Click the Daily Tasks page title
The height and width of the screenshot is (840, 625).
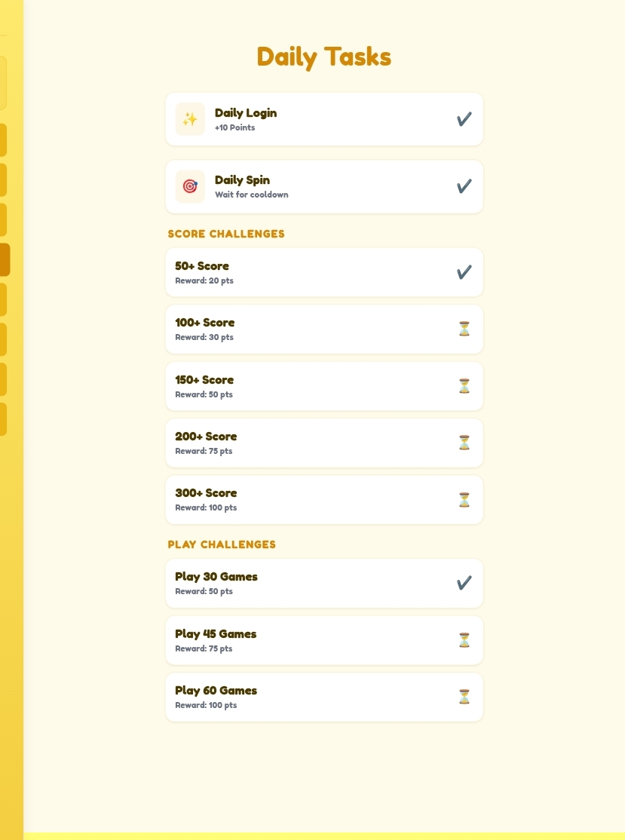(x=324, y=57)
